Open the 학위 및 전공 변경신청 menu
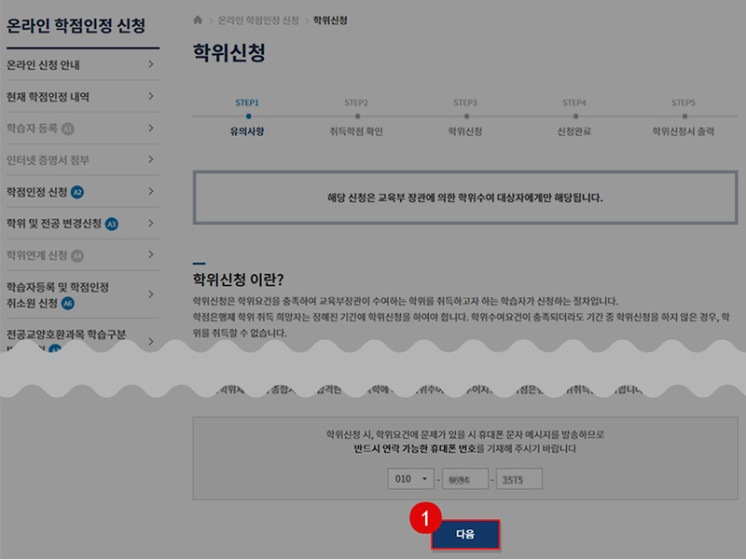Viewport: 746px width, 560px height. point(54,224)
